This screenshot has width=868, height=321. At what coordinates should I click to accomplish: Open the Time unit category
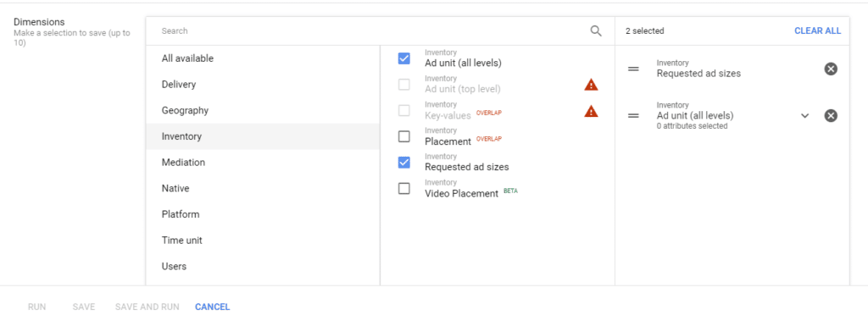pos(263,241)
